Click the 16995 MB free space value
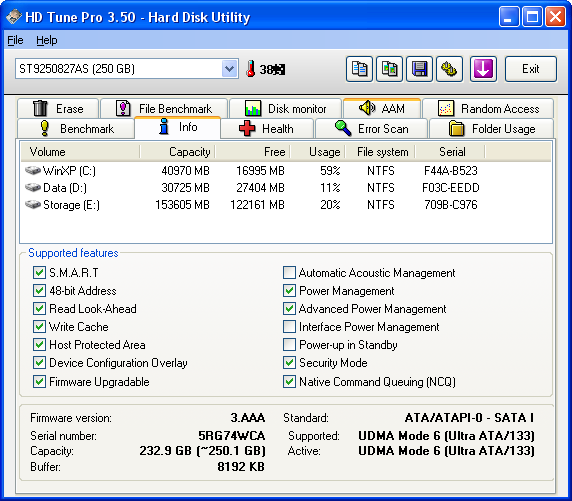 260,170
